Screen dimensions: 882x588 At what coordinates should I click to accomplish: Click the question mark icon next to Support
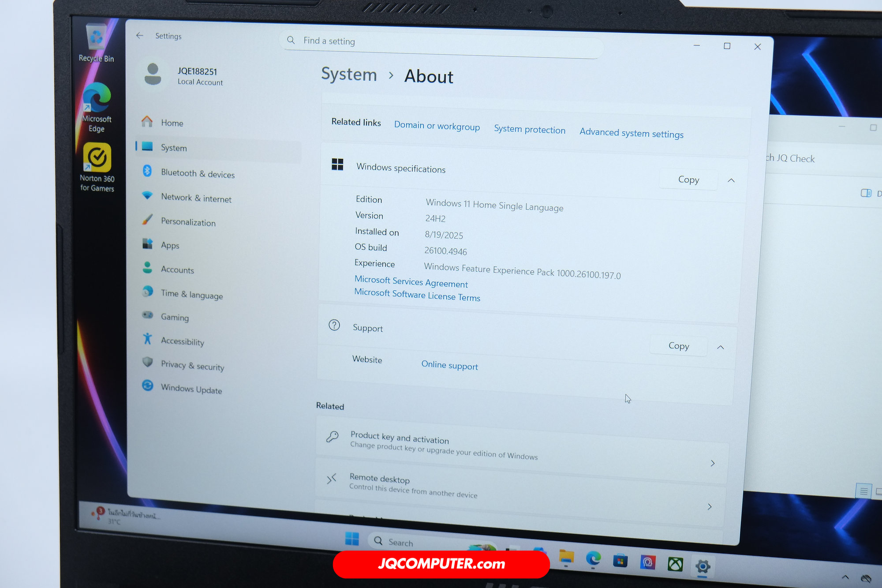334,325
